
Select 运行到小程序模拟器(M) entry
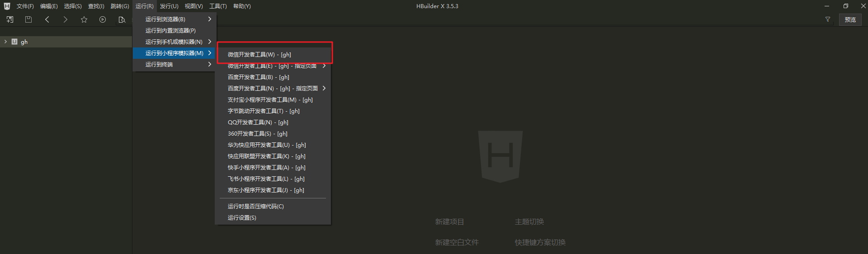point(175,53)
